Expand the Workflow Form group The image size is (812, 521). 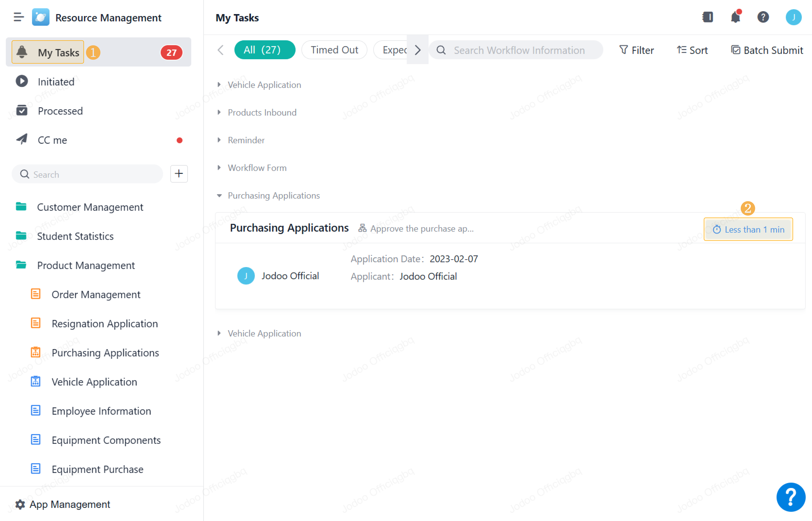pyautogui.click(x=219, y=168)
